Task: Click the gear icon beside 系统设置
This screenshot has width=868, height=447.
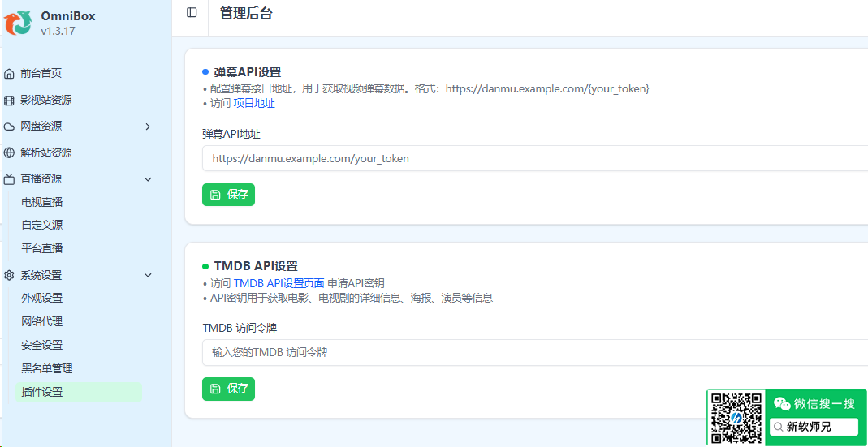Action: (x=9, y=276)
